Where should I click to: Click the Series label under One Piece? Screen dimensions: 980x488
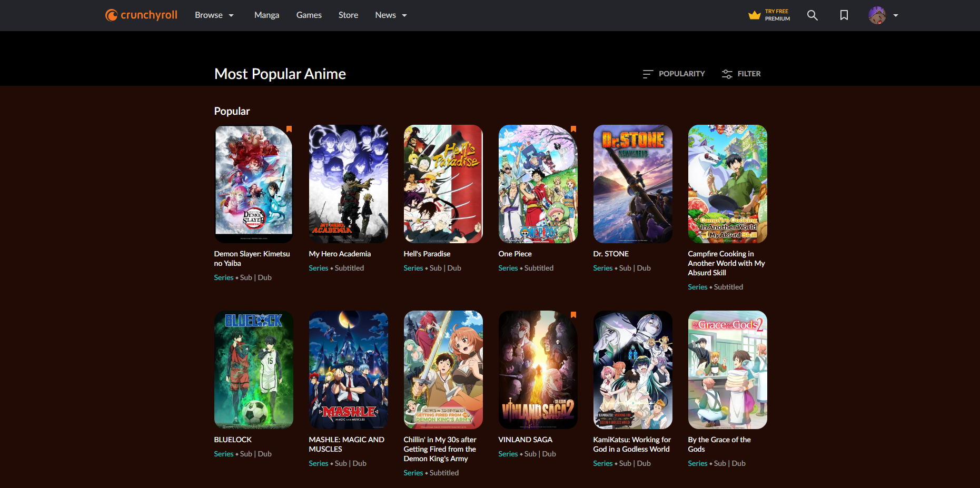(x=508, y=268)
